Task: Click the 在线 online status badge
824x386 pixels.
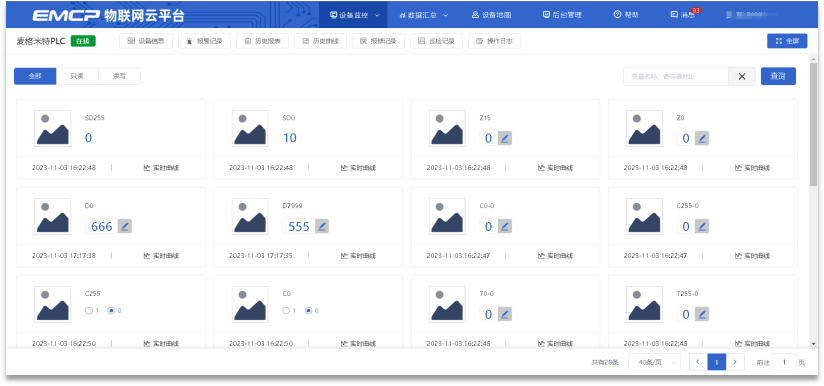Action: (x=83, y=41)
